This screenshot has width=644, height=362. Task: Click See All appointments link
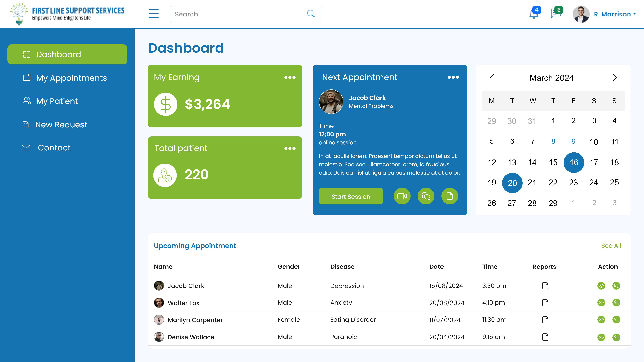(x=611, y=246)
